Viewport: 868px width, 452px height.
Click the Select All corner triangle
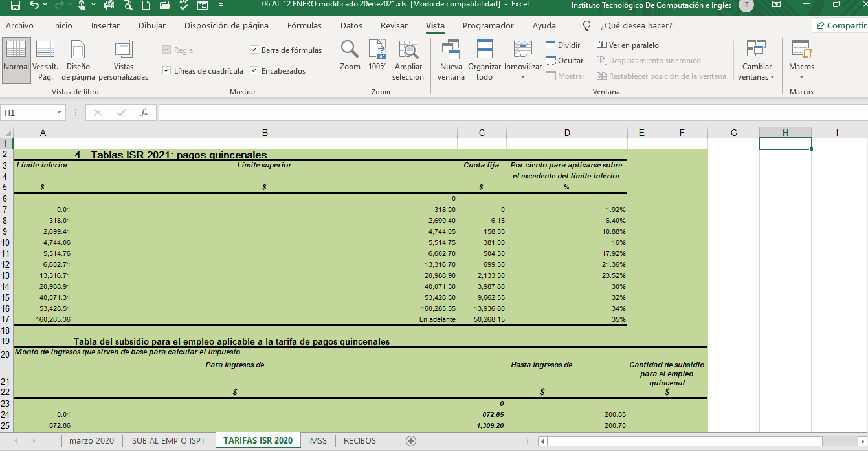pos(6,133)
